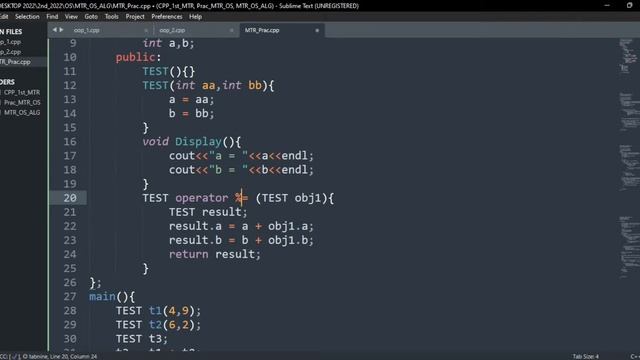Click 'public' keyword on line 10

[x=136, y=57]
